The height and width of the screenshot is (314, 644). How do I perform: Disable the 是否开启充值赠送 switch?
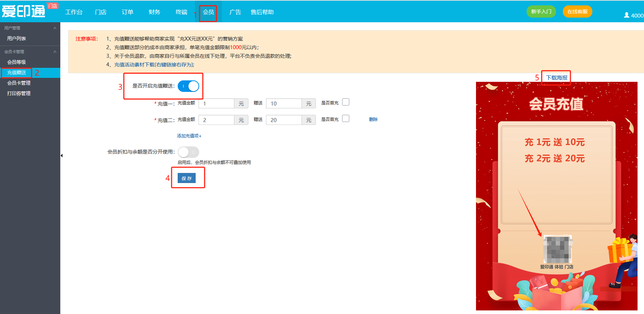pyautogui.click(x=188, y=86)
